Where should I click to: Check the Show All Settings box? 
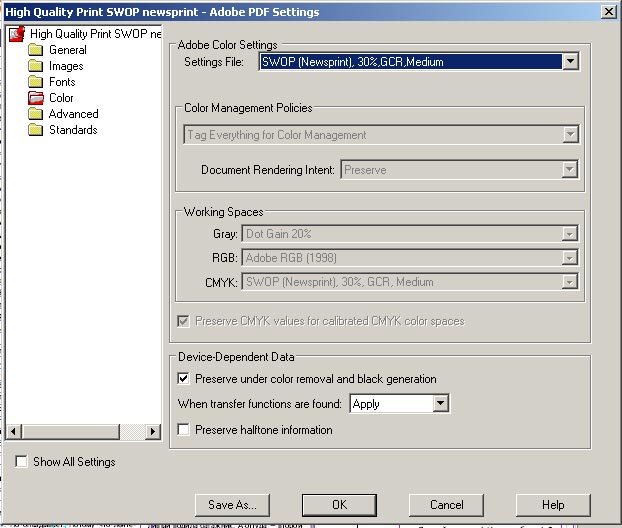click(21, 461)
